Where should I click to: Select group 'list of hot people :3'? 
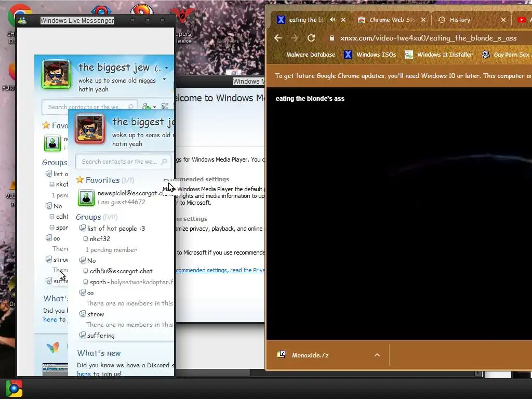click(116, 229)
